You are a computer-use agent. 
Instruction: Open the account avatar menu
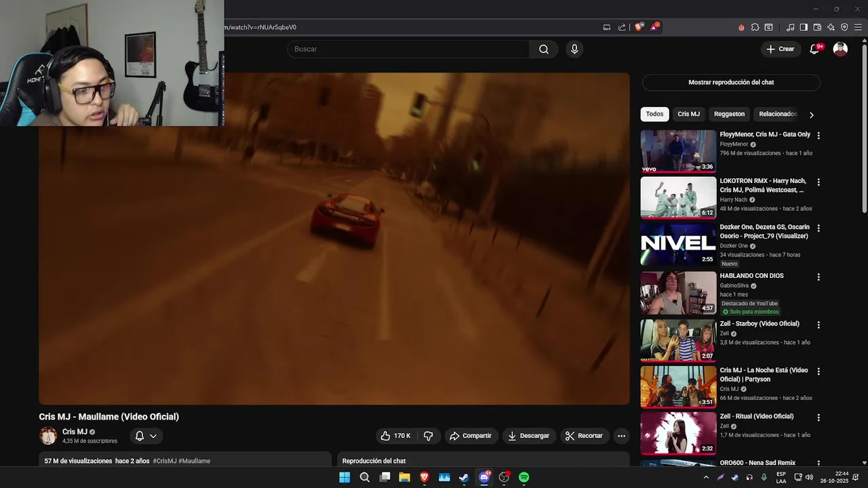click(840, 49)
